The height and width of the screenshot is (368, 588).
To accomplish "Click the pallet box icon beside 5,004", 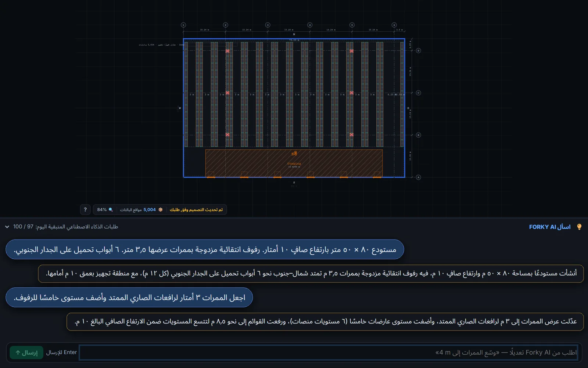I will click(x=160, y=210).
